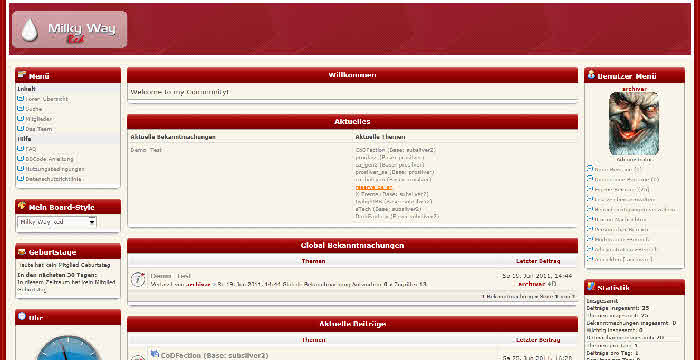Click the Statistik panel icon
This screenshot has width=700, height=360.
pyautogui.click(x=591, y=286)
